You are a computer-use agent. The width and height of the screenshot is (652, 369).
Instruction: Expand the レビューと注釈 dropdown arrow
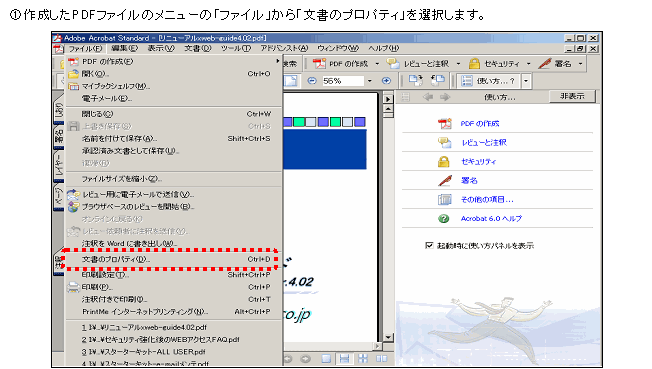click(458, 64)
